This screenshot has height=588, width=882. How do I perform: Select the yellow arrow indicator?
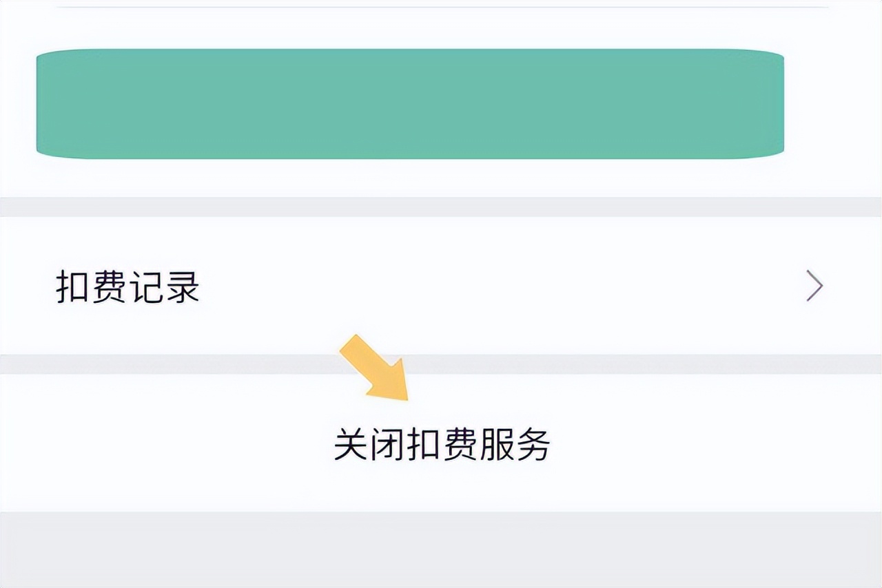[376, 368]
